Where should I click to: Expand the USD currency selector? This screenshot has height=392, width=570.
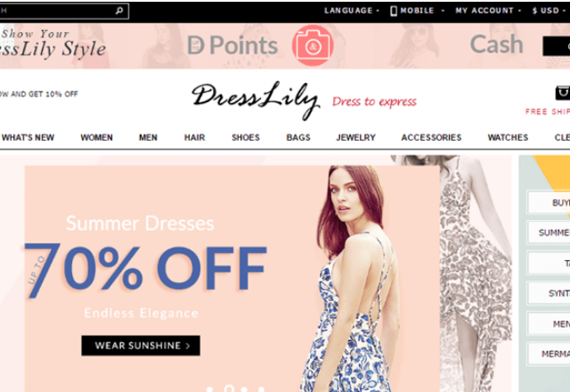coord(549,11)
